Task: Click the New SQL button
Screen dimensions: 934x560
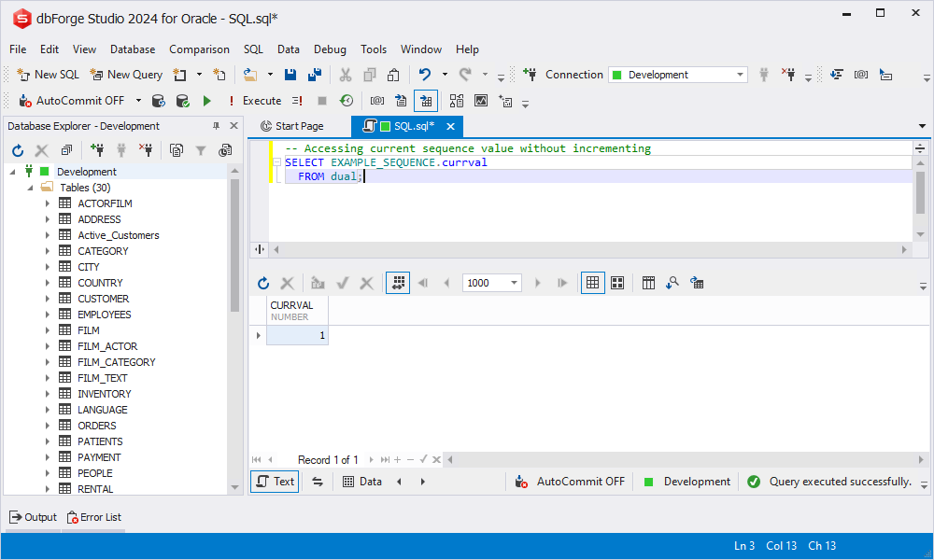Action: tap(49, 75)
